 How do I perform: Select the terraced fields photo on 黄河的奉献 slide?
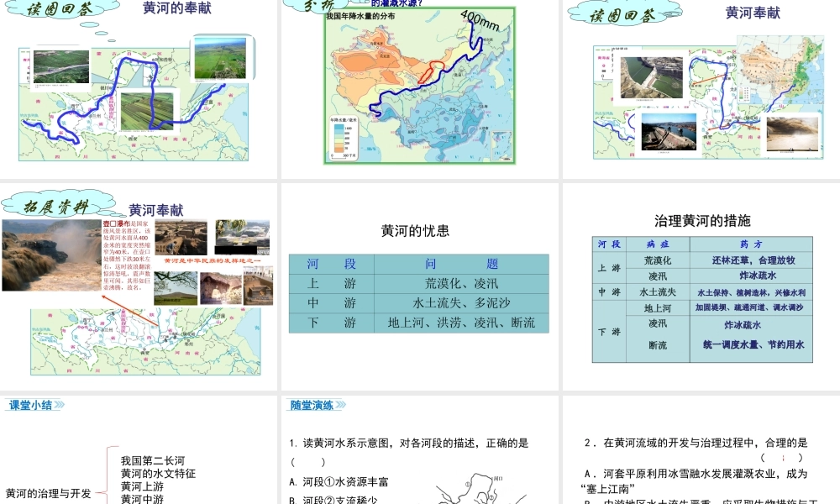coord(147,111)
